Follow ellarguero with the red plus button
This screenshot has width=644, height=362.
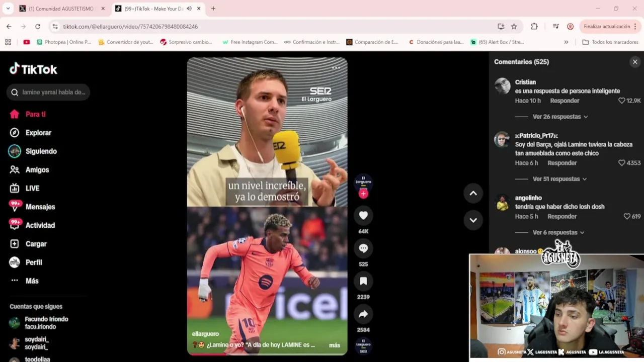363,194
